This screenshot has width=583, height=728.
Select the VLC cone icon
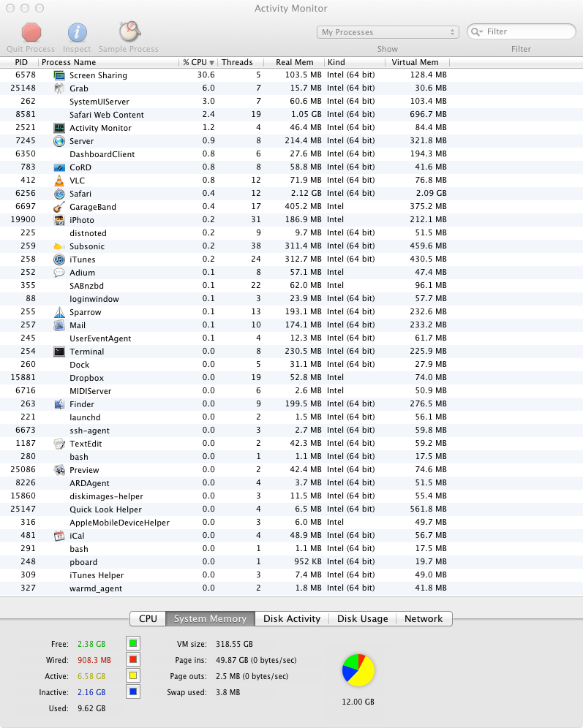[59, 181]
